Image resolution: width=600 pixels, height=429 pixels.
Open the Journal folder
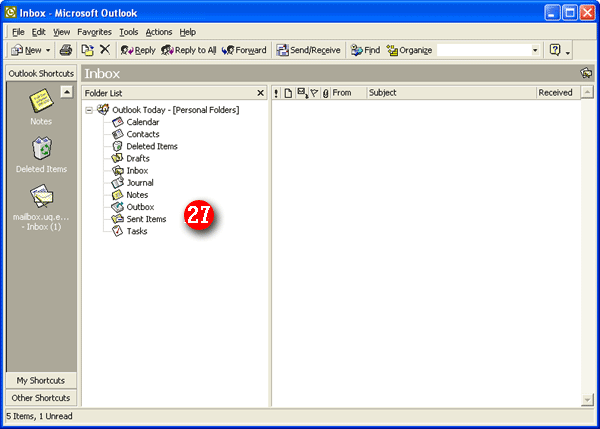pyautogui.click(x=140, y=183)
